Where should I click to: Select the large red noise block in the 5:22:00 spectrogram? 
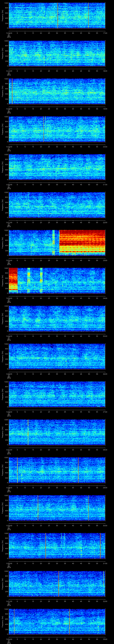click(82, 243)
